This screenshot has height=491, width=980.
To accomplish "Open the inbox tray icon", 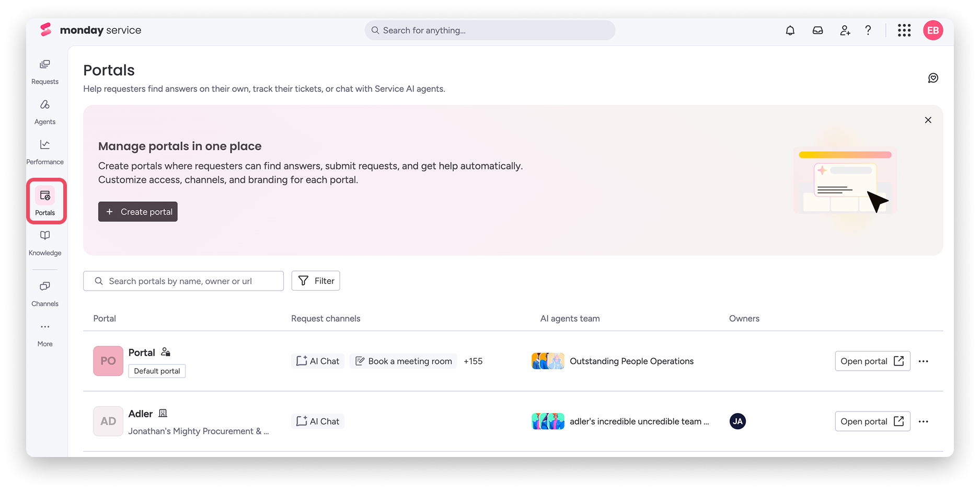I will tap(818, 30).
